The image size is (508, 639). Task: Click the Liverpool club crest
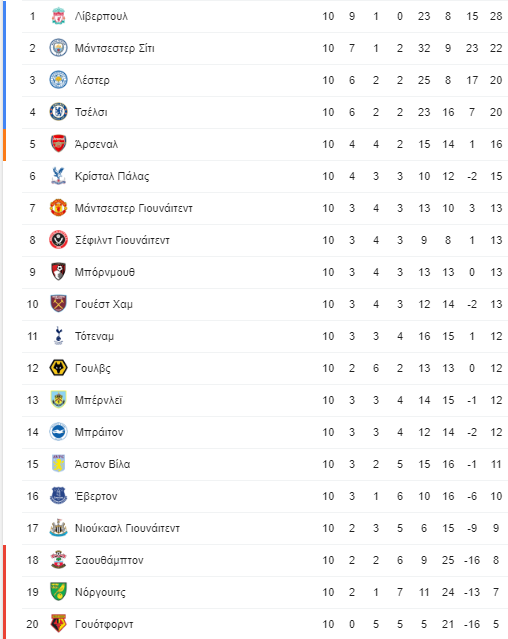coord(58,16)
